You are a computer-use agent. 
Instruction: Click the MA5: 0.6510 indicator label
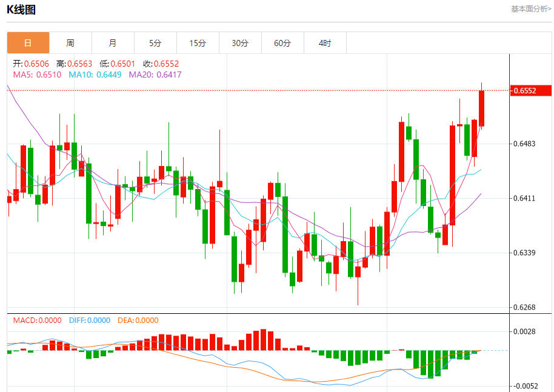click(x=37, y=75)
